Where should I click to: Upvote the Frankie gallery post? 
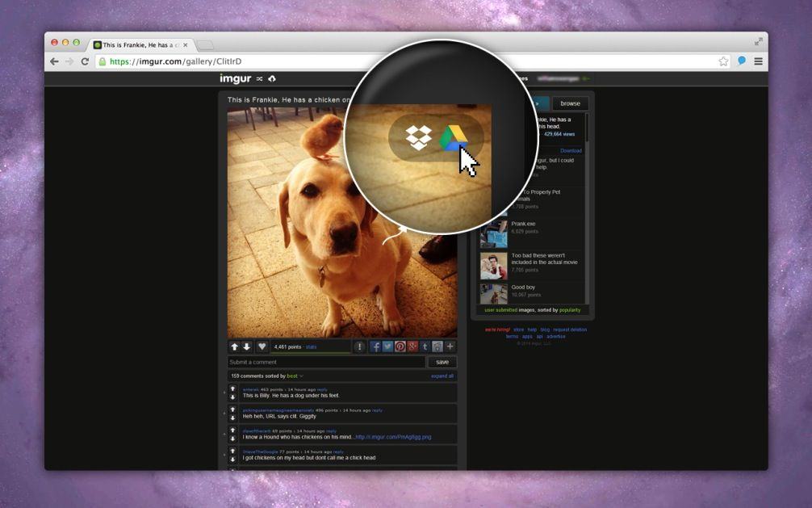coord(235,346)
